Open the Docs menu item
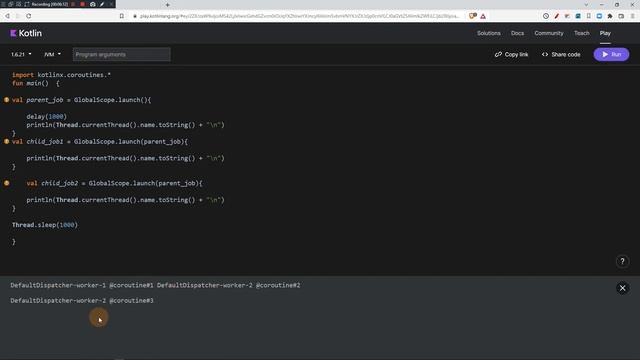Viewport: 640px width, 360px height. click(517, 33)
